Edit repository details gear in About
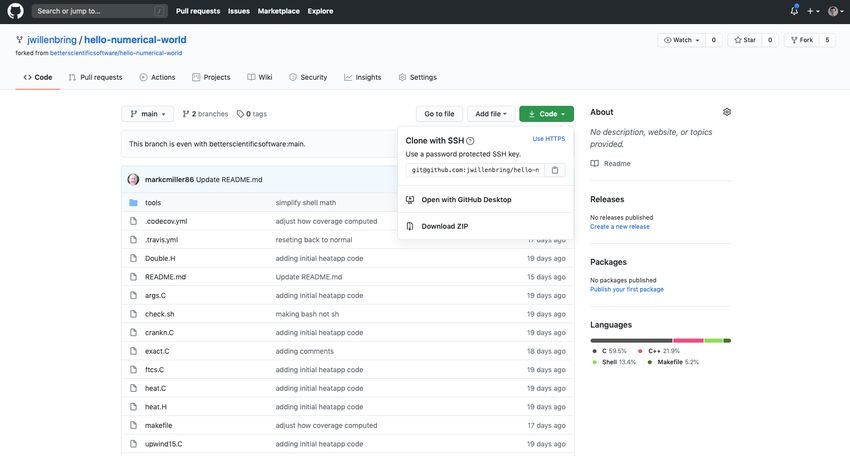The width and height of the screenshot is (850, 456). (727, 112)
